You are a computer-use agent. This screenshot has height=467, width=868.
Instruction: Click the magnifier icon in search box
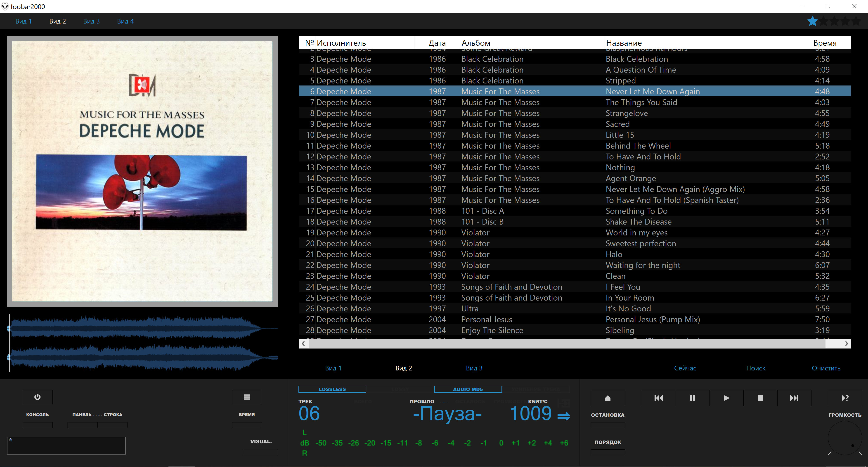click(x=10, y=440)
